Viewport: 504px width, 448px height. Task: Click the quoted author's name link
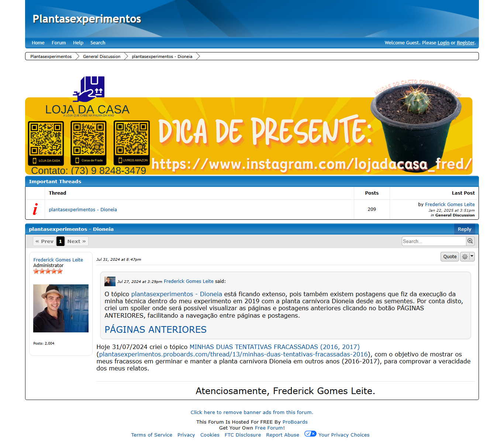tap(189, 281)
